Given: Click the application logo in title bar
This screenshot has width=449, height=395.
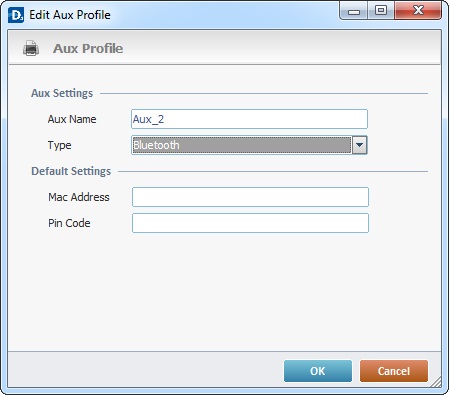Looking at the screenshot, I should (x=16, y=15).
